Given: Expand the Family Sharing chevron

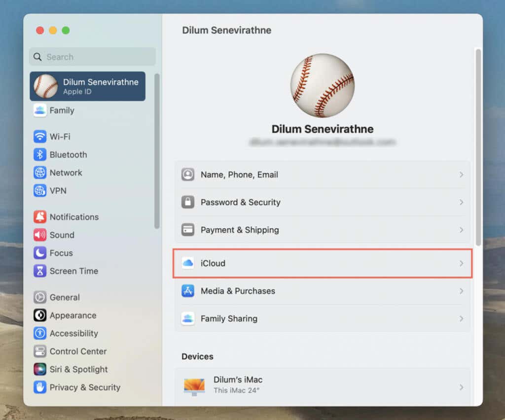Looking at the screenshot, I should (462, 318).
